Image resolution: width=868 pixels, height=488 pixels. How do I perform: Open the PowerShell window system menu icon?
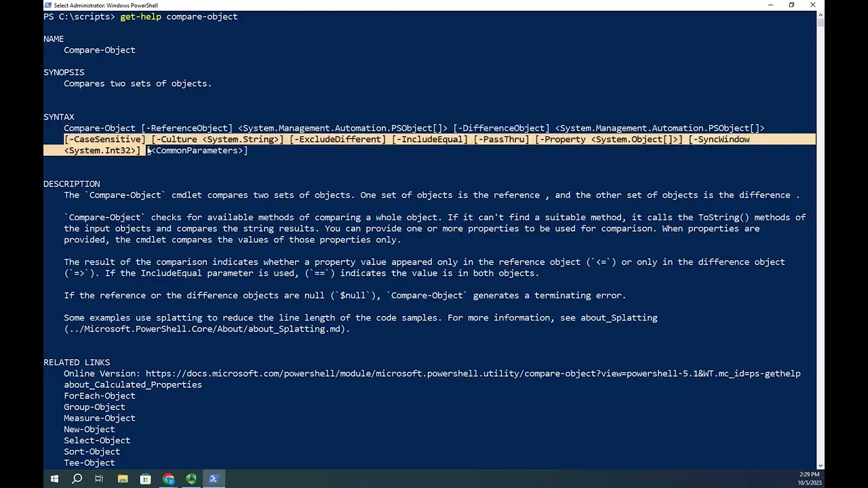click(x=48, y=5)
